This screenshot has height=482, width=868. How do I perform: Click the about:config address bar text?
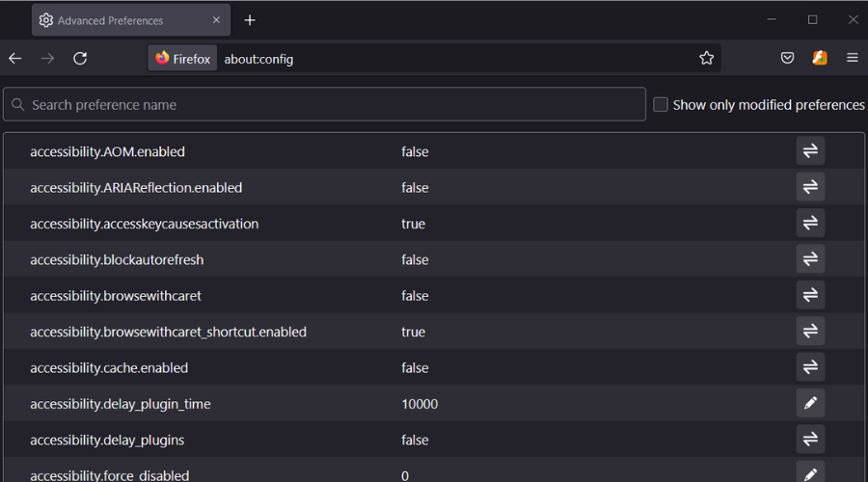coord(258,59)
